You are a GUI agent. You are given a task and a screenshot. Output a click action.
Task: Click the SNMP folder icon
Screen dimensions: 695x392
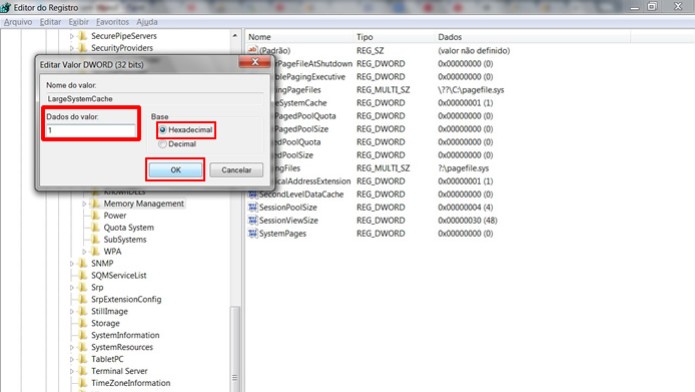click(83, 263)
